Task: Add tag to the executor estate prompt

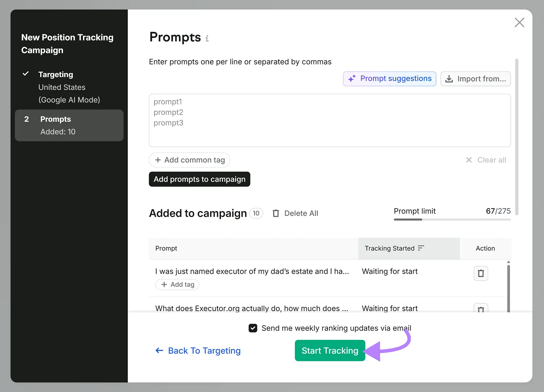Action: point(177,285)
